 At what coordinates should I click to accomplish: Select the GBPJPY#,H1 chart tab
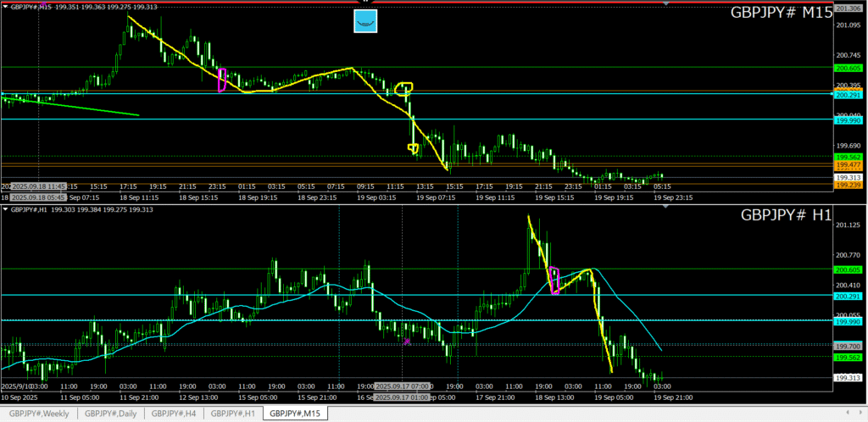pos(232,414)
